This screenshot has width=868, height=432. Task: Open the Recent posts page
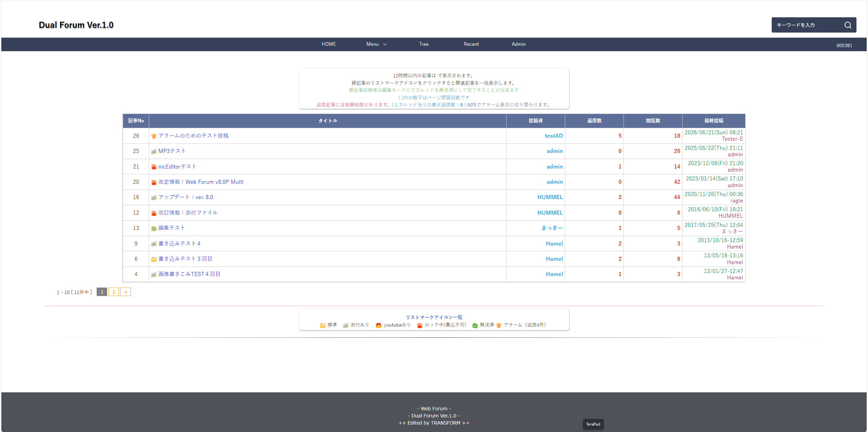click(471, 44)
